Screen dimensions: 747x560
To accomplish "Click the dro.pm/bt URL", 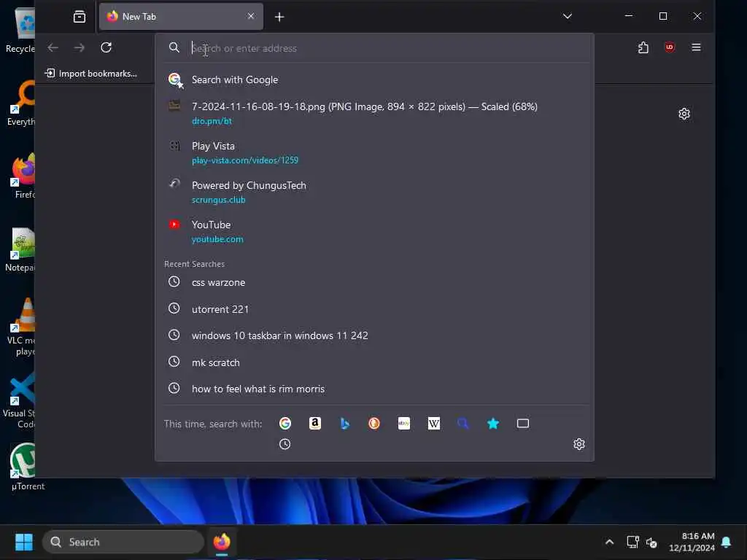I will [212, 121].
